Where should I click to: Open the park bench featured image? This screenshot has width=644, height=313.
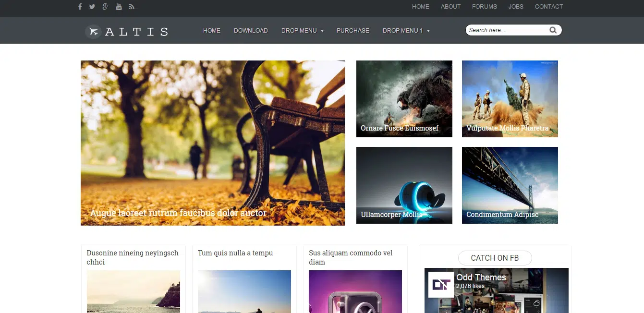[212, 143]
